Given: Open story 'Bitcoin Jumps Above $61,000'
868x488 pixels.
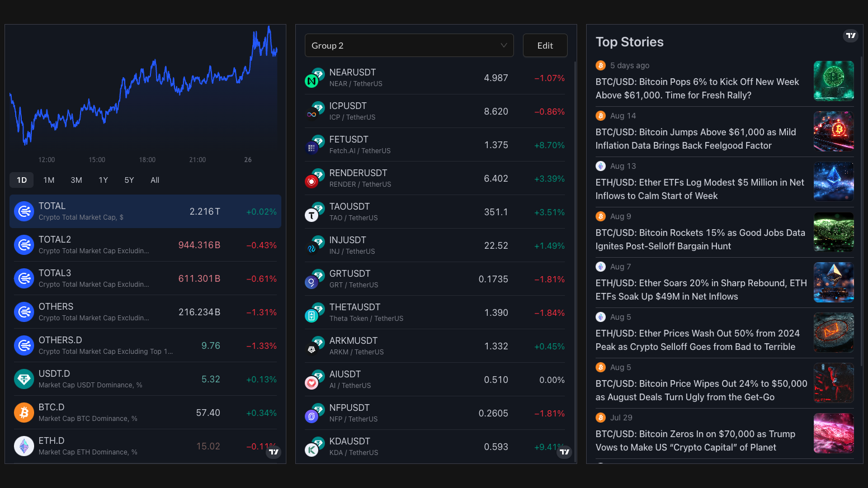Looking at the screenshot, I should pyautogui.click(x=696, y=139).
